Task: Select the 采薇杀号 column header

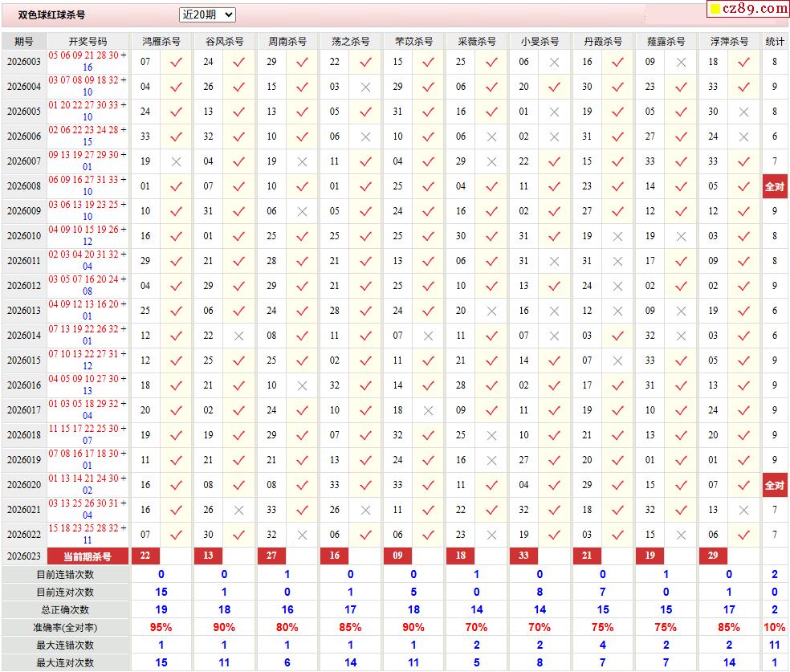Action: [x=476, y=41]
